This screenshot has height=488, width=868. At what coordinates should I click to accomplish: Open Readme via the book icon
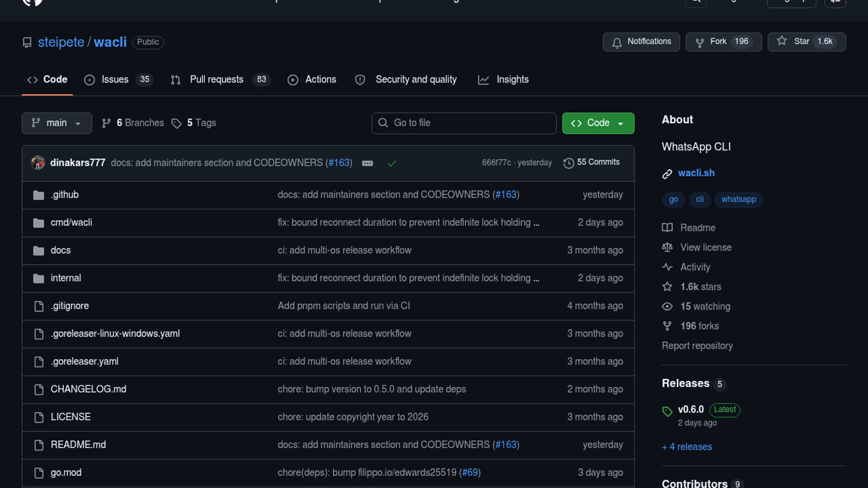(667, 228)
